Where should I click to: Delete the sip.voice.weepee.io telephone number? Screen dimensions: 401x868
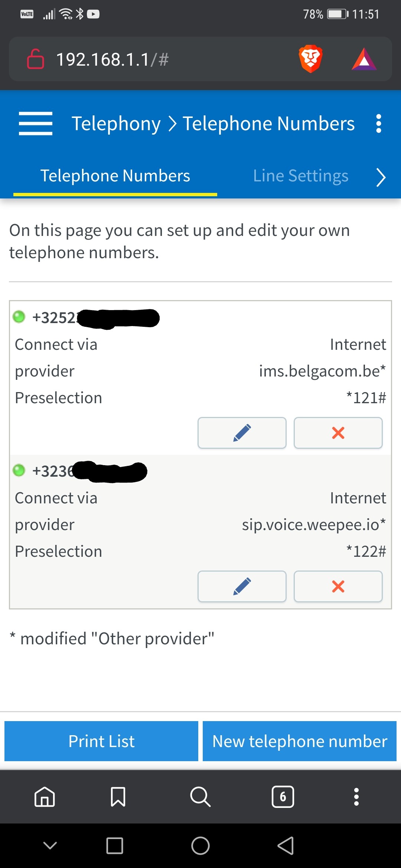[338, 586]
